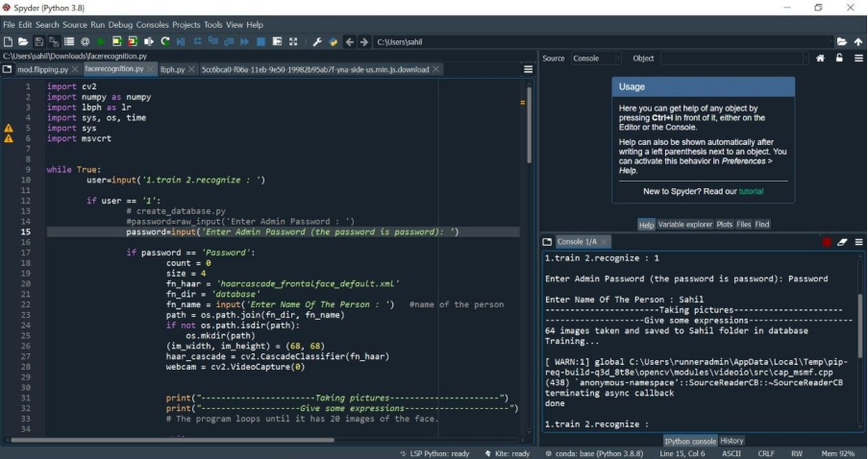This screenshot has height=459, width=868.
Task: Open the Spyder tutorial link
Action: [x=751, y=191]
